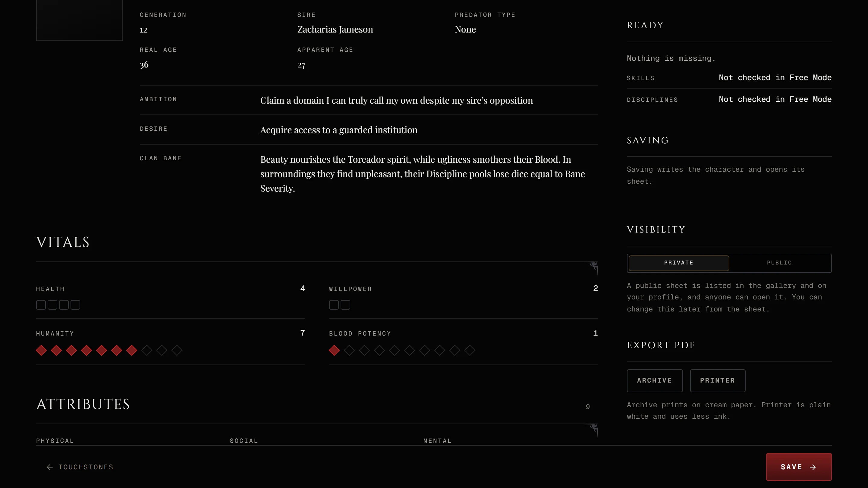Export PDF in Archive style
Screen dimensions: 868x488
655,380
